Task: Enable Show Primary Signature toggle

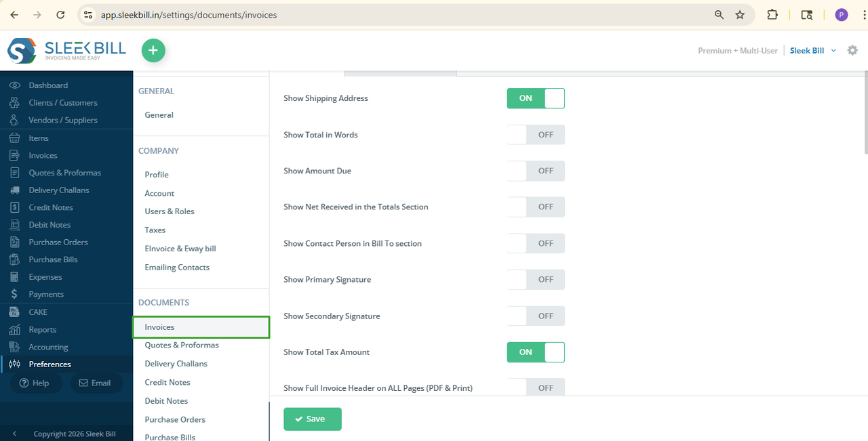Action: 536,279
